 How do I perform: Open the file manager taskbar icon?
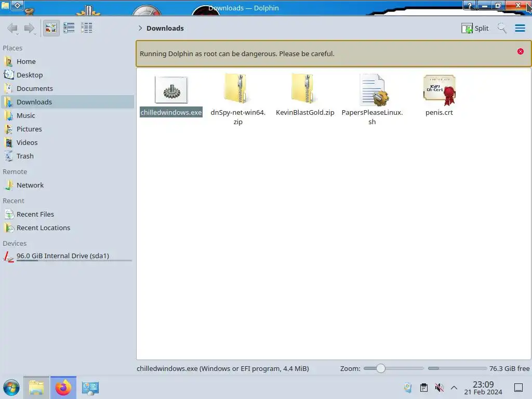click(x=36, y=388)
